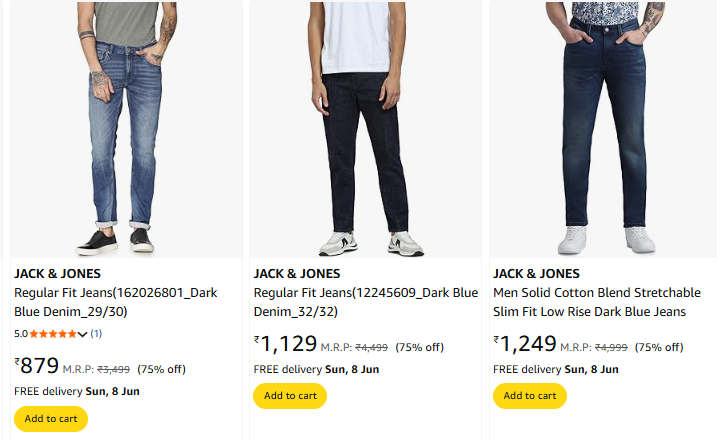Open Regular Fit Jeans 12245609 product title
This screenshot has width=717, height=440.
coord(365,302)
